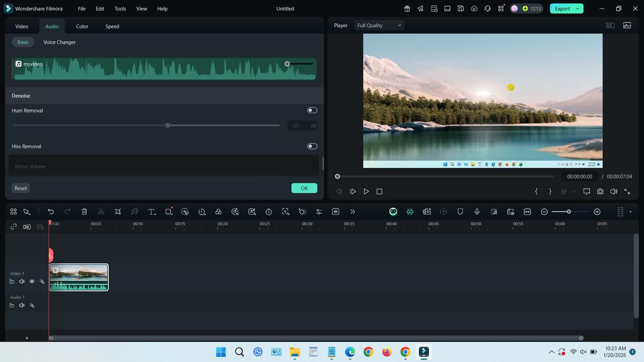Expand the toolbar overflow chevron
The height and width of the screenshot is (362, 644).
coord(353,211)
